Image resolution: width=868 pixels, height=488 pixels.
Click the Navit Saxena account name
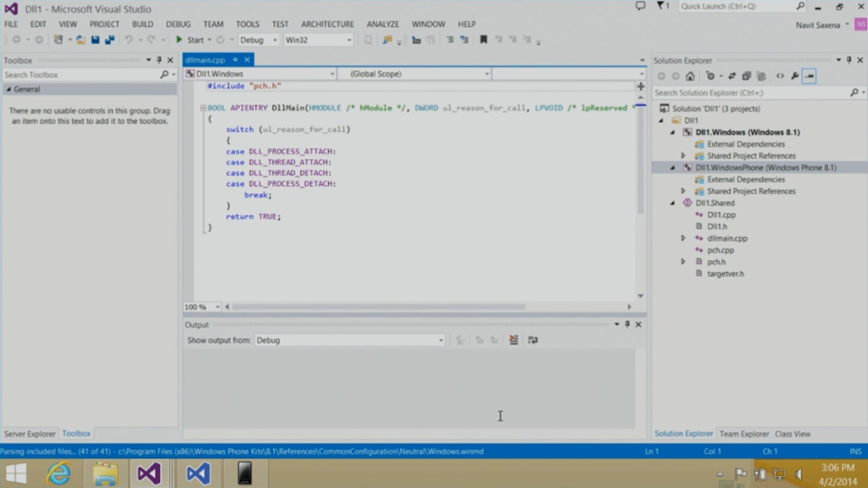[x=818, y=25]
